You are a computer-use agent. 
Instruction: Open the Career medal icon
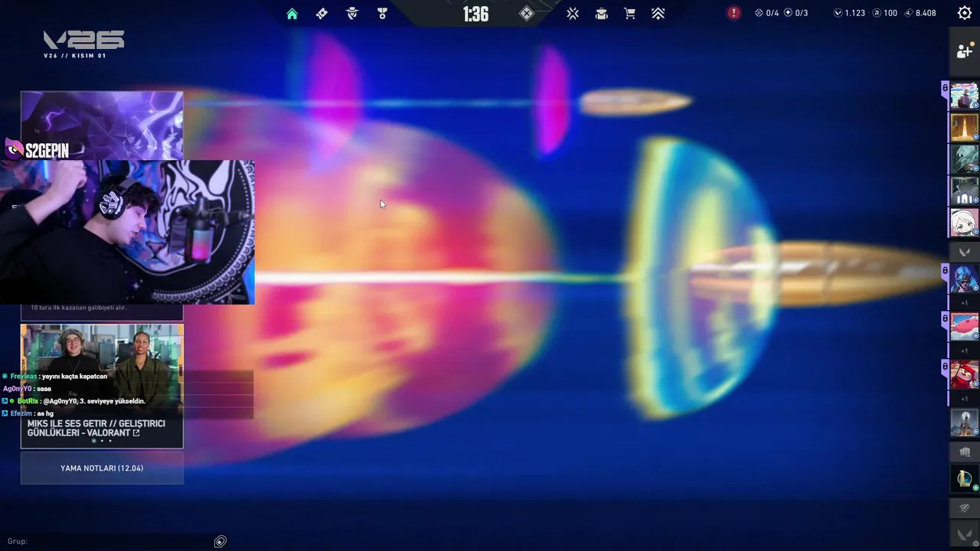[382, 13]
